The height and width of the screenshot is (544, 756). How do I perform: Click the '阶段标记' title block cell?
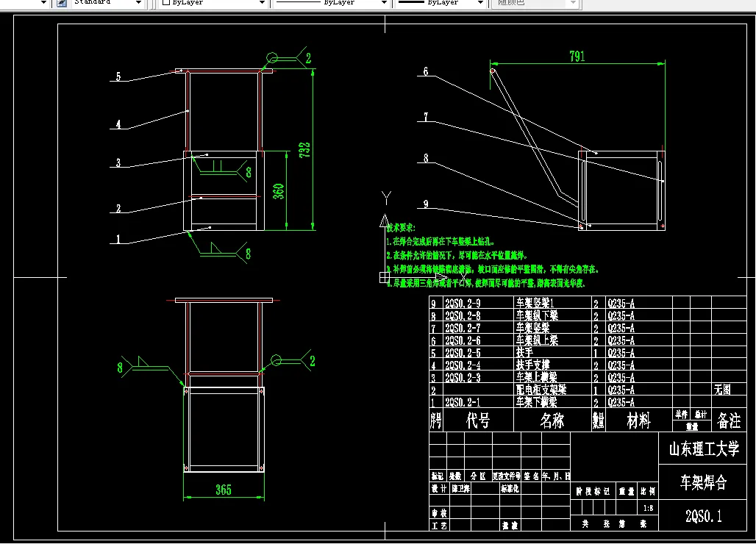coord(593,491)
